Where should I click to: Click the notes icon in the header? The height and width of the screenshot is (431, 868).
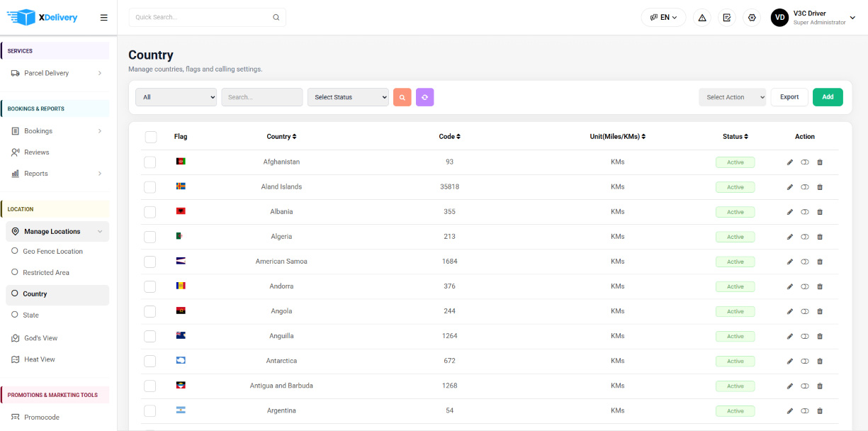727,17
